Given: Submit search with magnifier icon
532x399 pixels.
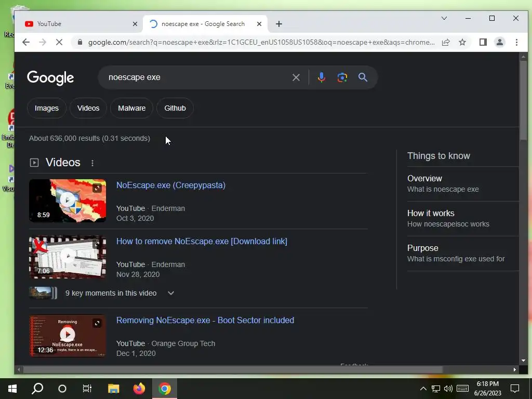Looking at the screenshot, I should tap(363, 77).
